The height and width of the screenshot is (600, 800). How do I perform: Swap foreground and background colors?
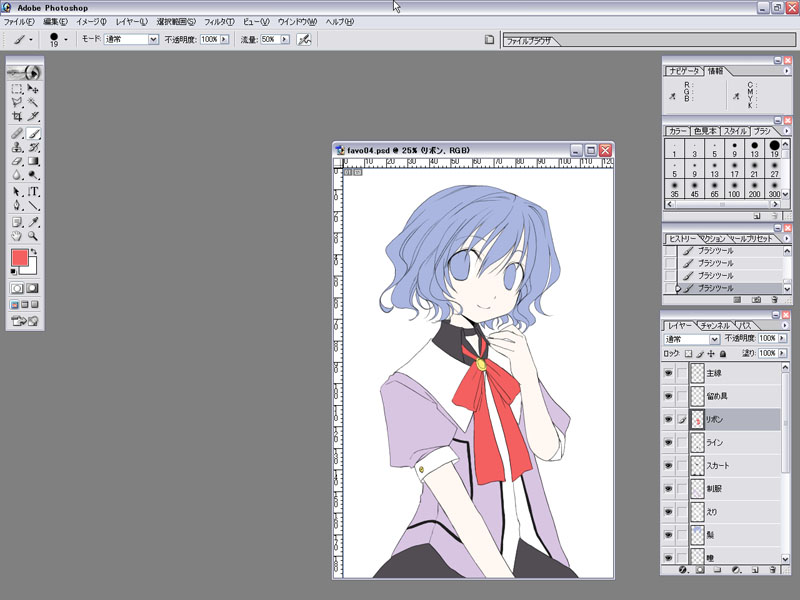coord(34,252)
